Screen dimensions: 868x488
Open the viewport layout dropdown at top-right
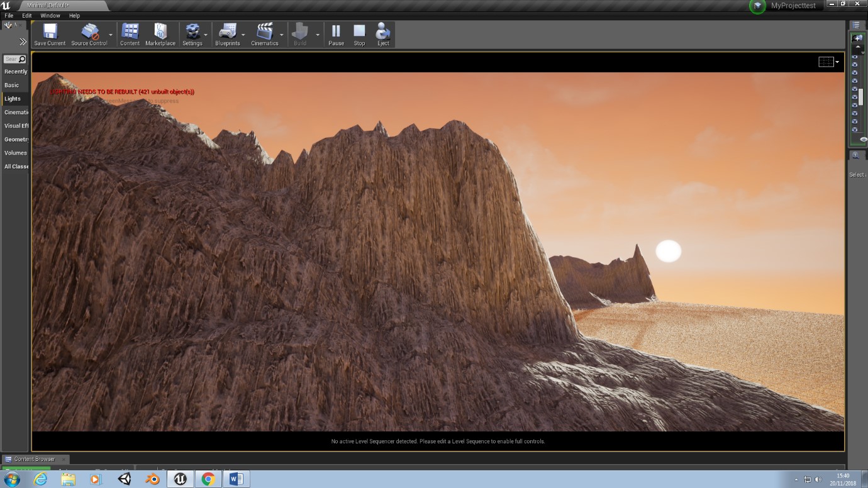point(828,62)
